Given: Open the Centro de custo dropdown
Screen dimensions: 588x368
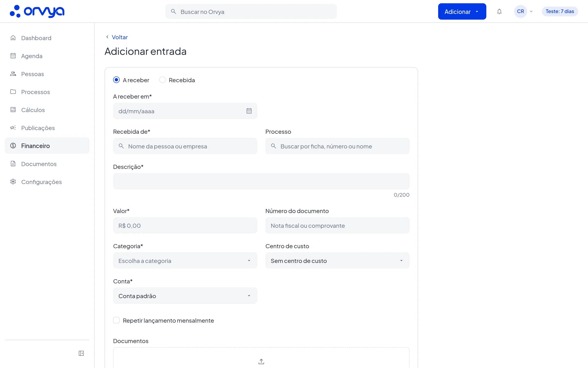Looking at the screenshot, I should (x=337, y=260).
